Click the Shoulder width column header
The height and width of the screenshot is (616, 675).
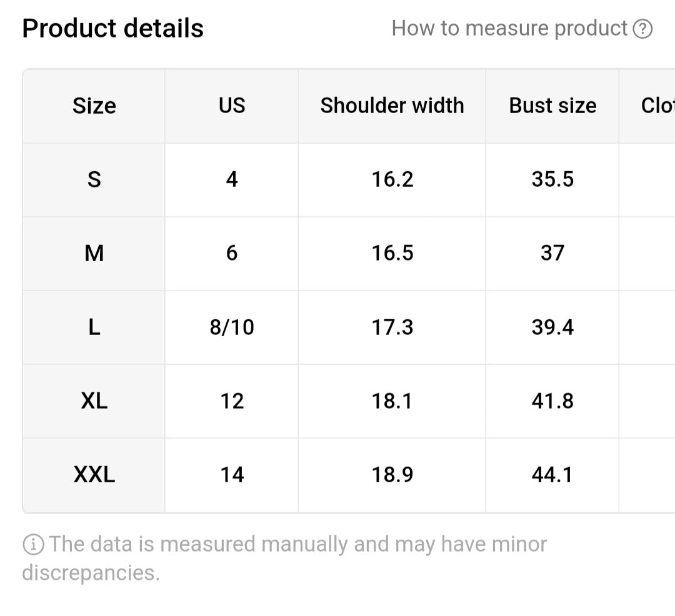392,106
